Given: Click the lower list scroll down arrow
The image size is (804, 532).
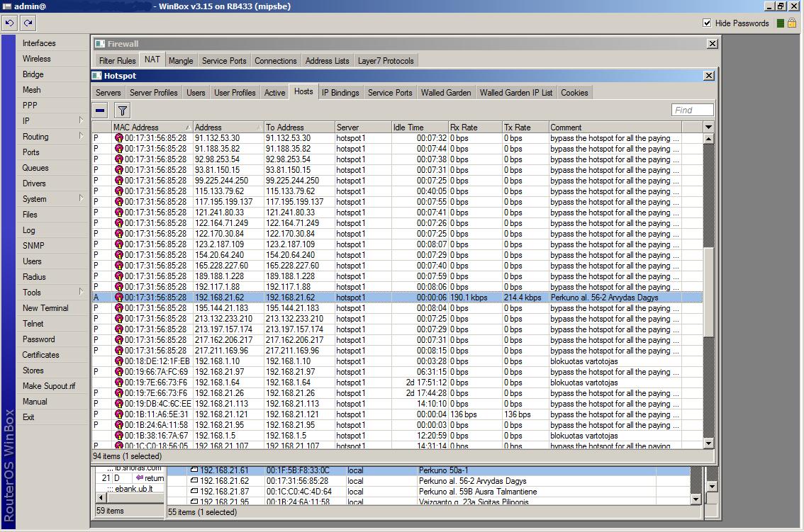Looking at the screenshot, I should [x=696, y=499].
